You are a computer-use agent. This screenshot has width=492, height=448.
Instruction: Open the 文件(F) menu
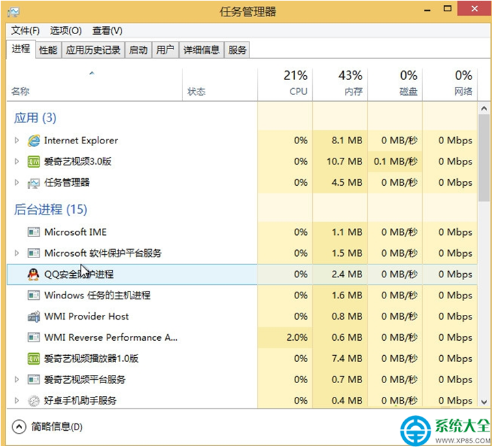coord(25,31)
